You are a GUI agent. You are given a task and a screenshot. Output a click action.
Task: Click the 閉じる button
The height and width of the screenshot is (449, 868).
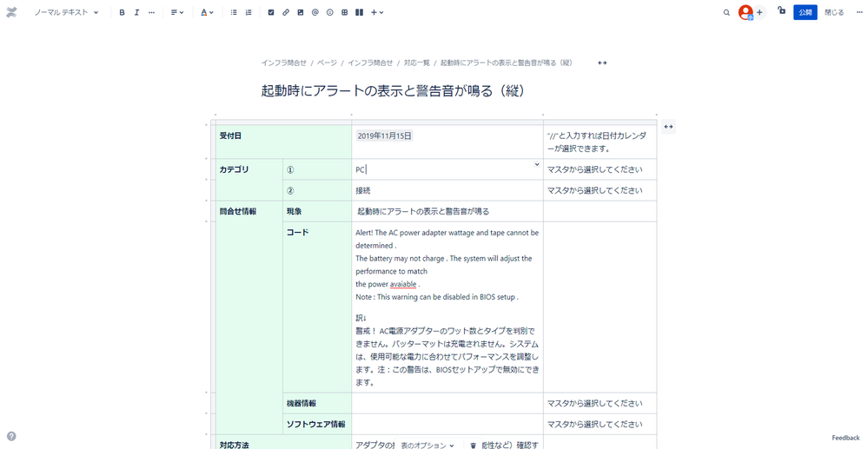pyautogui.click(x=834, y=12)
